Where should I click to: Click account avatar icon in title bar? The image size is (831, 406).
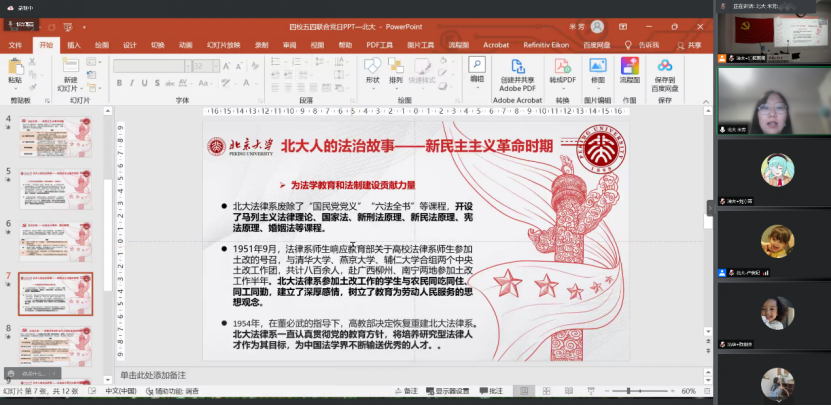coord(597,27)
